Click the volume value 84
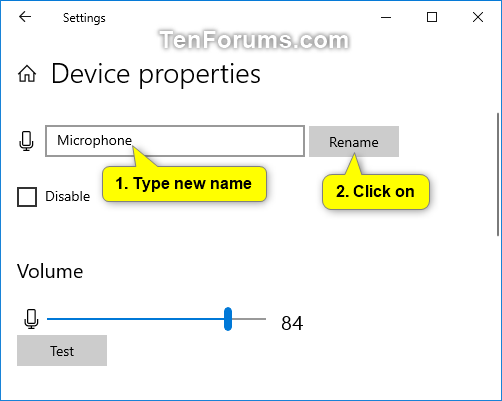The height and width of the screenshot is (401, 502). 292,323
